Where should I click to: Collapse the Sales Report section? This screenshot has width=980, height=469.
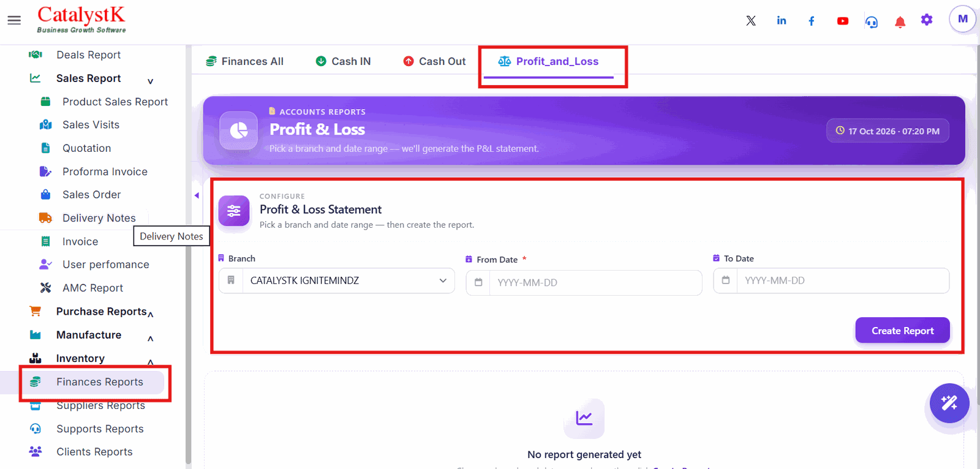click(150, 81)
